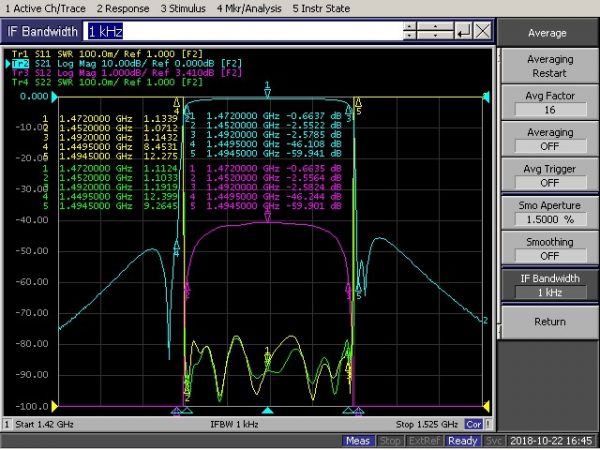Click the yellow S11 marker 1 SWR value 1.1339
The width and height of the screenshot is (600, 450).
click(161, 119)
